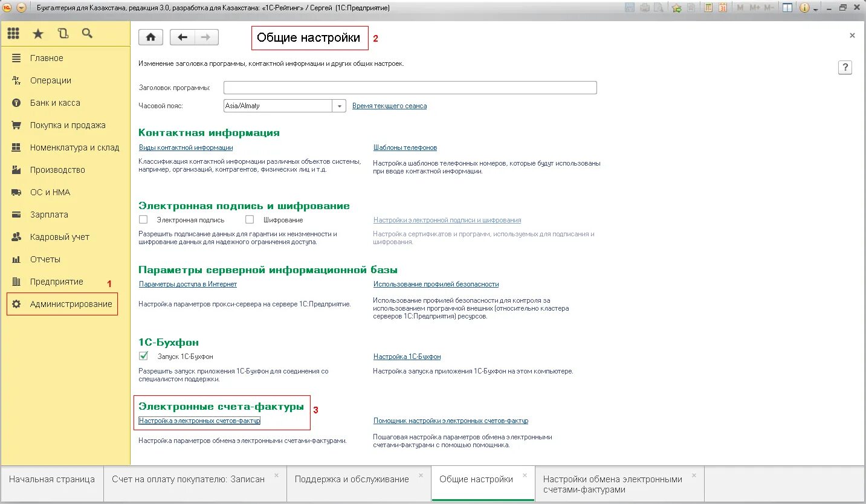Viewport: 866px width, 504px height.
Task: Close the Поддержка и обслуживание tab
Action: (x=422, y=475)
